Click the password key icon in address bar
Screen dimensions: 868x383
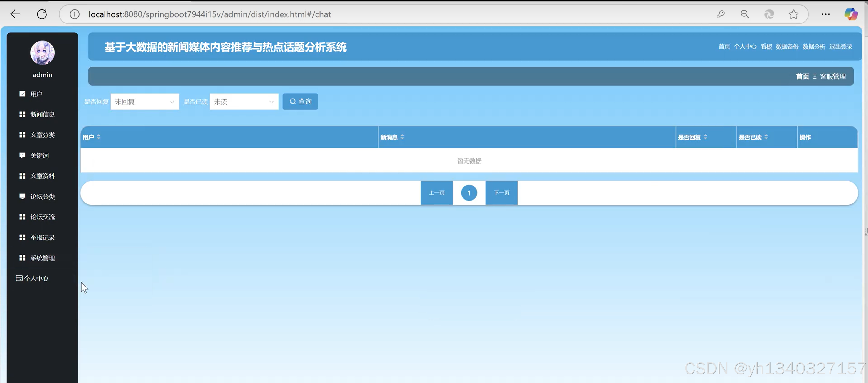point(721,14)
